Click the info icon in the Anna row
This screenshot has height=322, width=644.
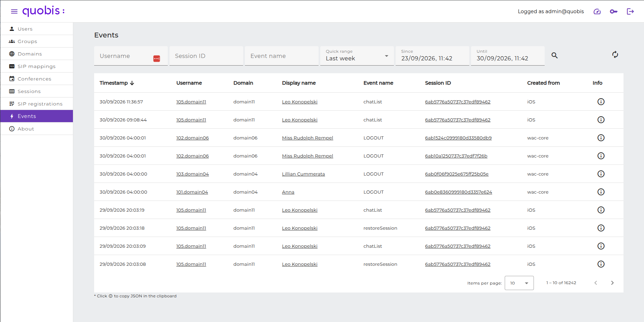pos(601,192)
